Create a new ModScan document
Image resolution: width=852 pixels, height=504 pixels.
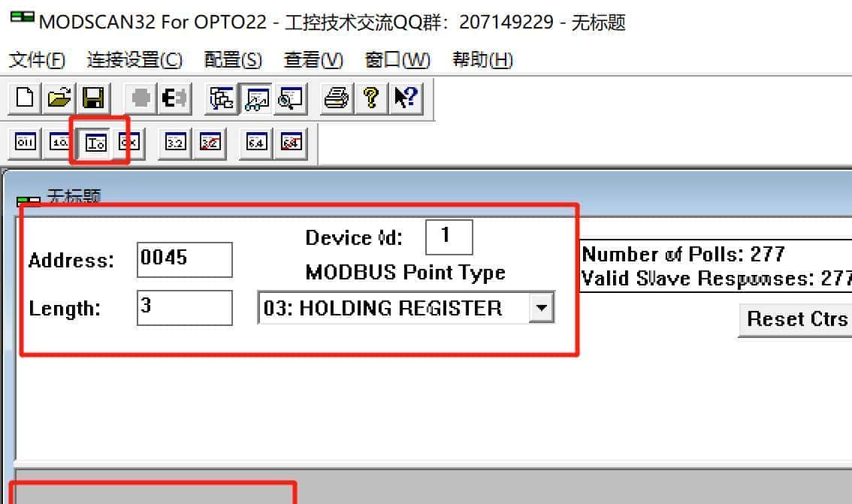tap(24, 98)
